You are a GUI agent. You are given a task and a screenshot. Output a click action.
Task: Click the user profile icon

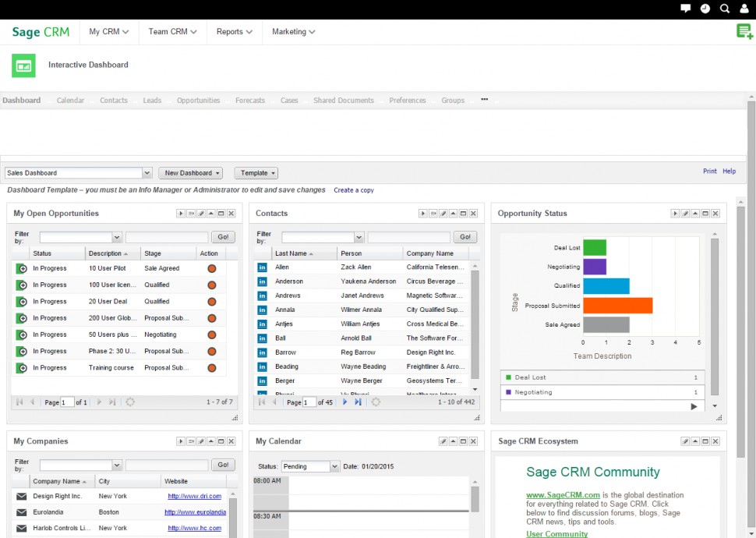(x=744, y=9)
